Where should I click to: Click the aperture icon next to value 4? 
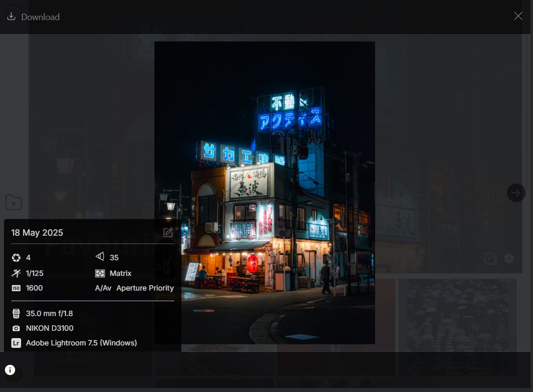(x=16, y=257)
